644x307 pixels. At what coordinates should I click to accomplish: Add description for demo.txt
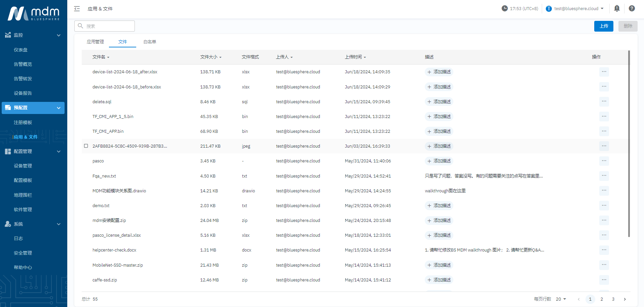tap(439, 205)
